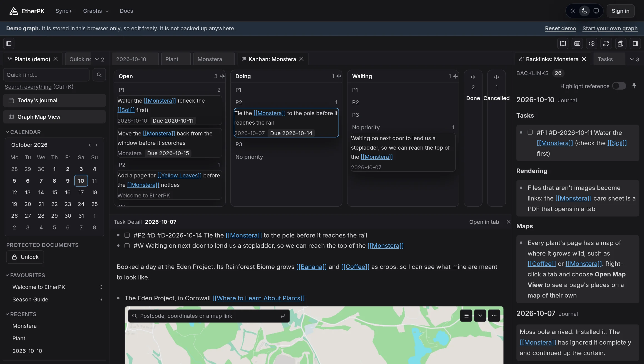Check the Water the Monstera backlink task checkbox
Screen dimensions: 644x364
pos(530,132)
